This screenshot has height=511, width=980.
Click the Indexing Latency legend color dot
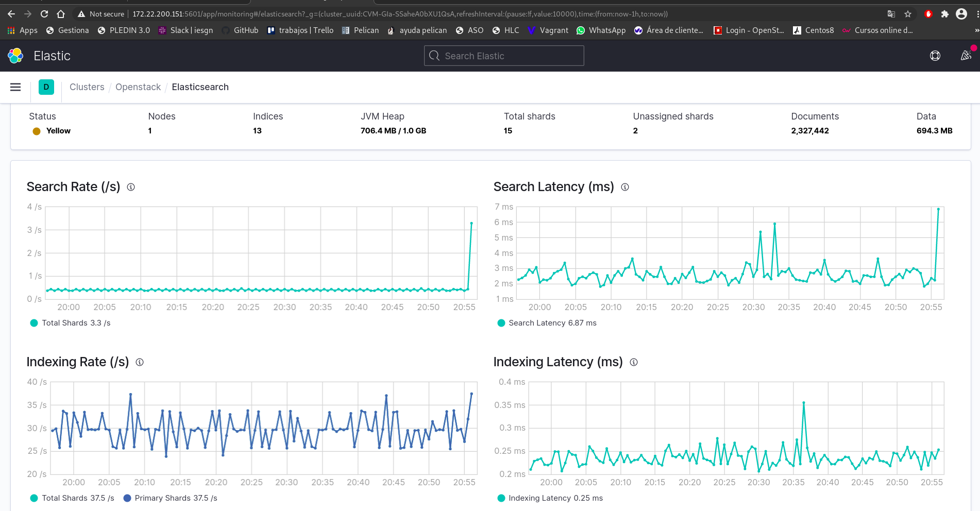(501, 498)
